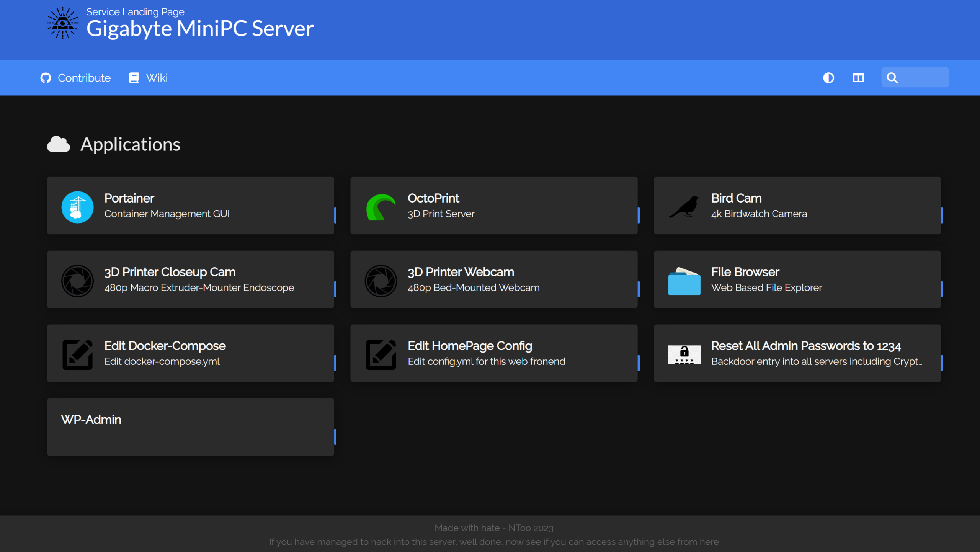Open Edit HomePage Config title

(x=470, y=346)
